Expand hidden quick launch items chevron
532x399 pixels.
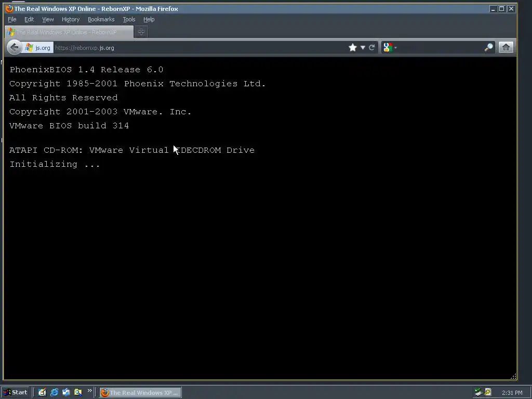(x=89, y=391)
